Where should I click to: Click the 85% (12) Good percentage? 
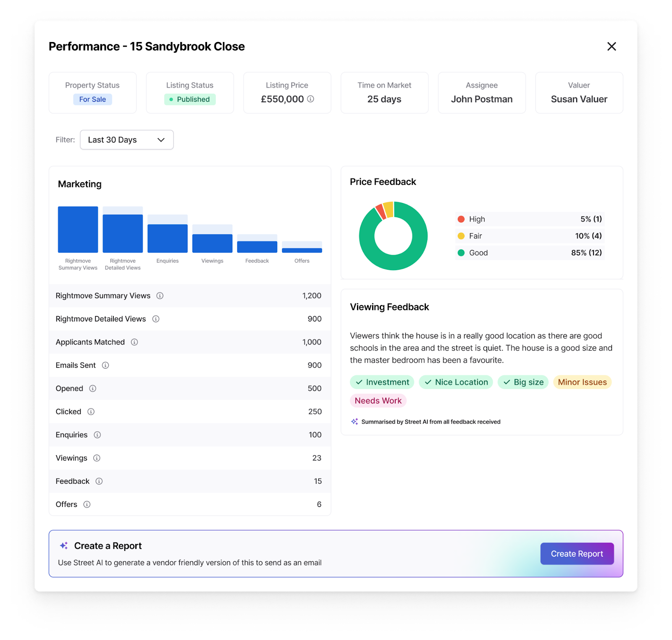click(x=586, y=253)
